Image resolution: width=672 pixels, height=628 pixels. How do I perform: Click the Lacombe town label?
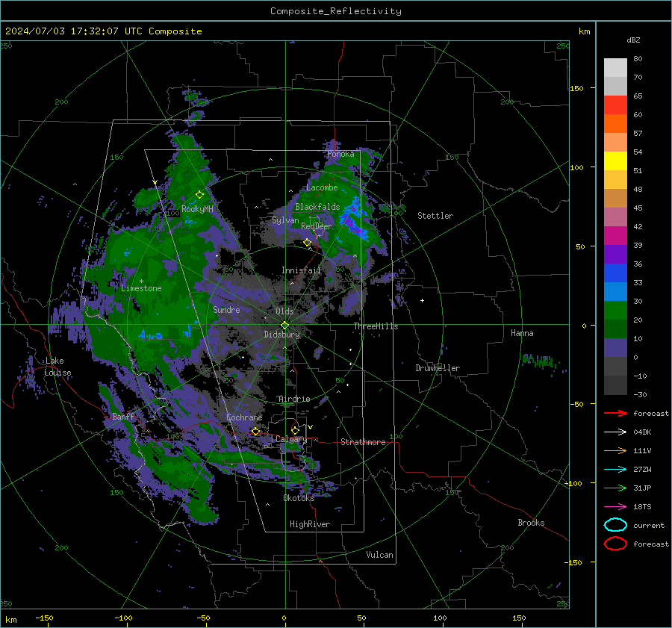pyautogui.click(x=322, y=187)
